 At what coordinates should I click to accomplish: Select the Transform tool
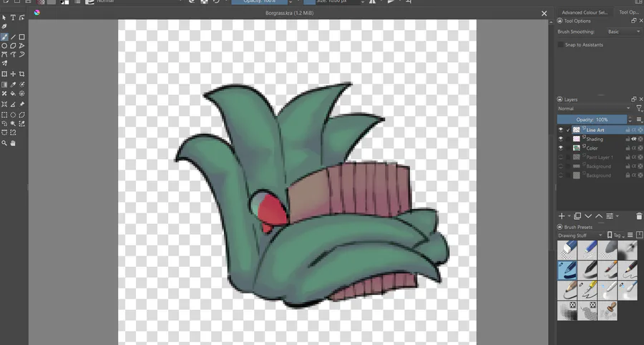tap(4, 74)
